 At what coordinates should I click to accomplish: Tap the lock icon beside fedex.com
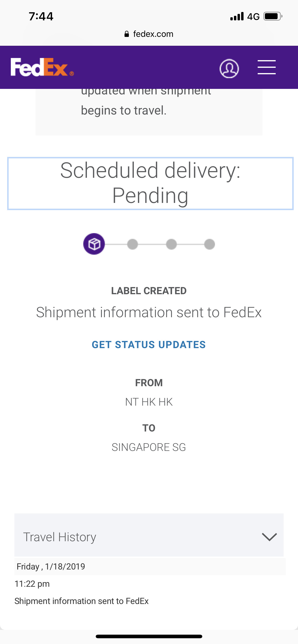click(127, 34)
